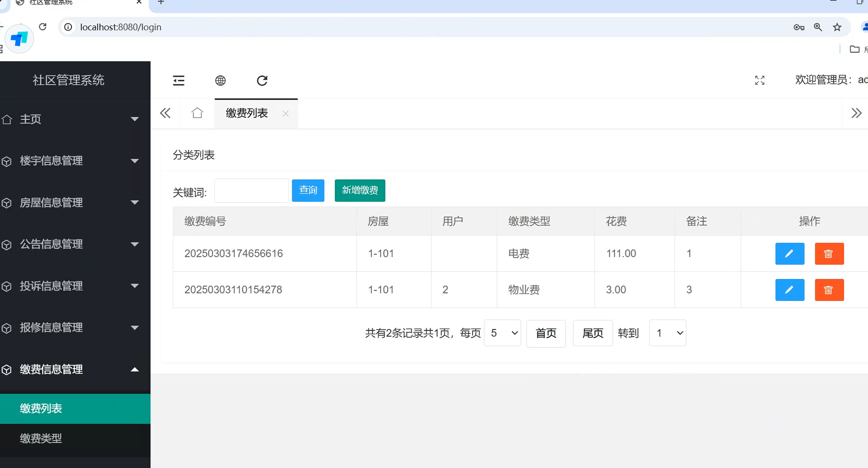This screenshot has width=868, height=468.
Task: Click the in-app refresh icon
Action: click(x=262, y=81)
